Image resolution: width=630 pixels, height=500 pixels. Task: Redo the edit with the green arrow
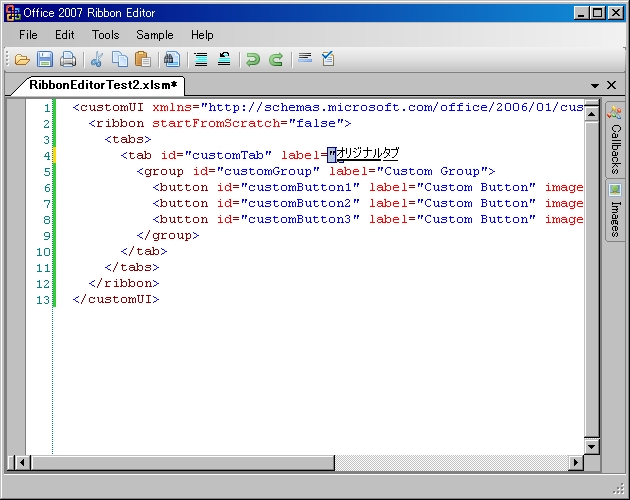(x=276, y=60)
